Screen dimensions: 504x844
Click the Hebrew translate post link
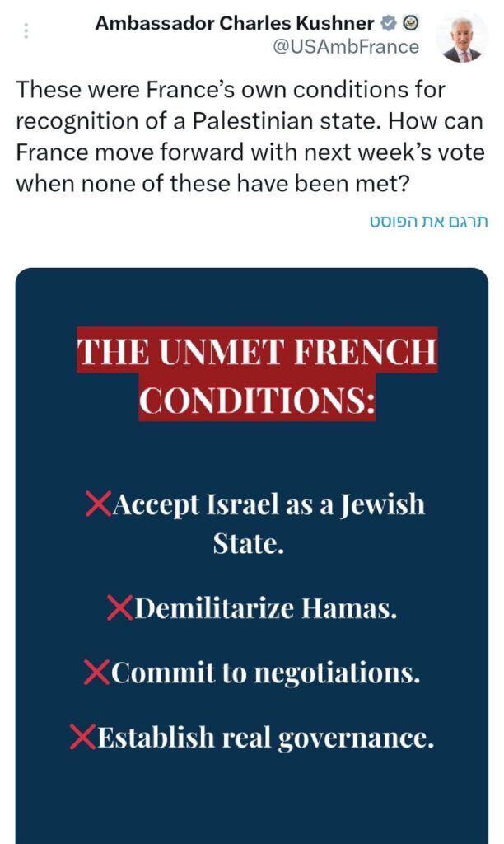pos(429,223)
